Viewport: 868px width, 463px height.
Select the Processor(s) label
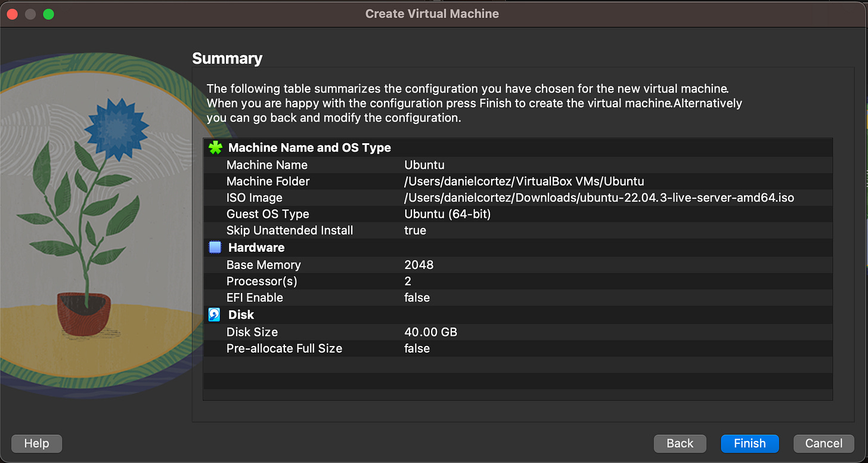click(x=262, y=281)
